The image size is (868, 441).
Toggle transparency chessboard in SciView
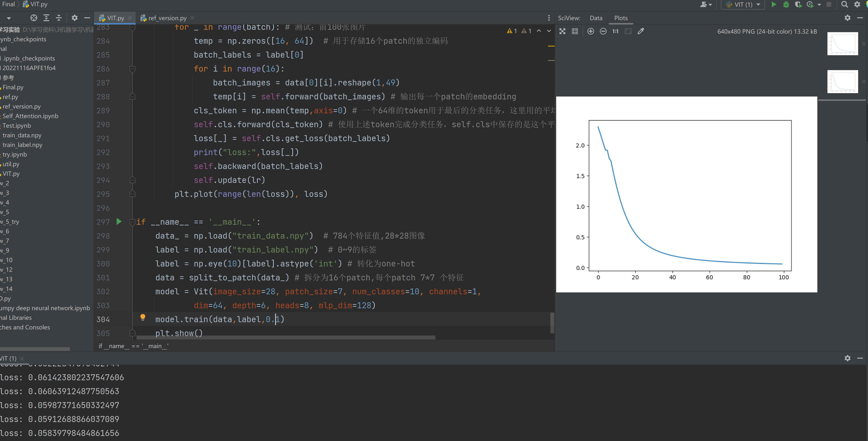coord(562,31)
